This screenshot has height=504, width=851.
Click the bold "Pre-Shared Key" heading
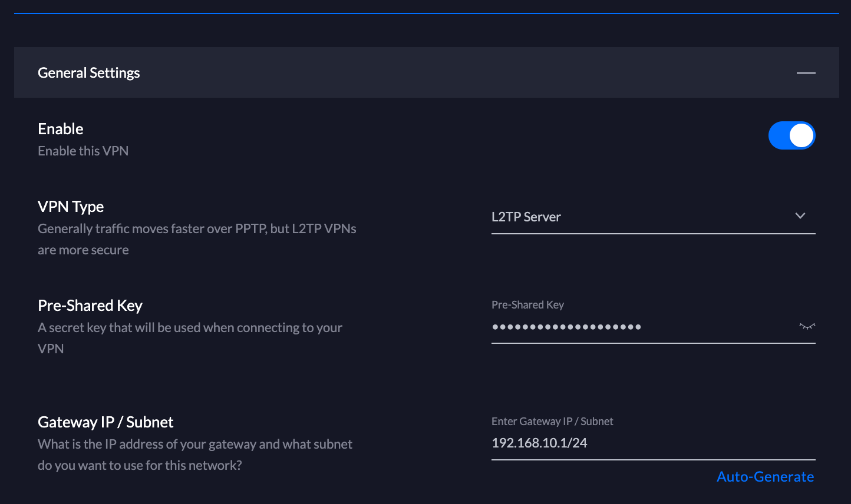tap(90, 306)
